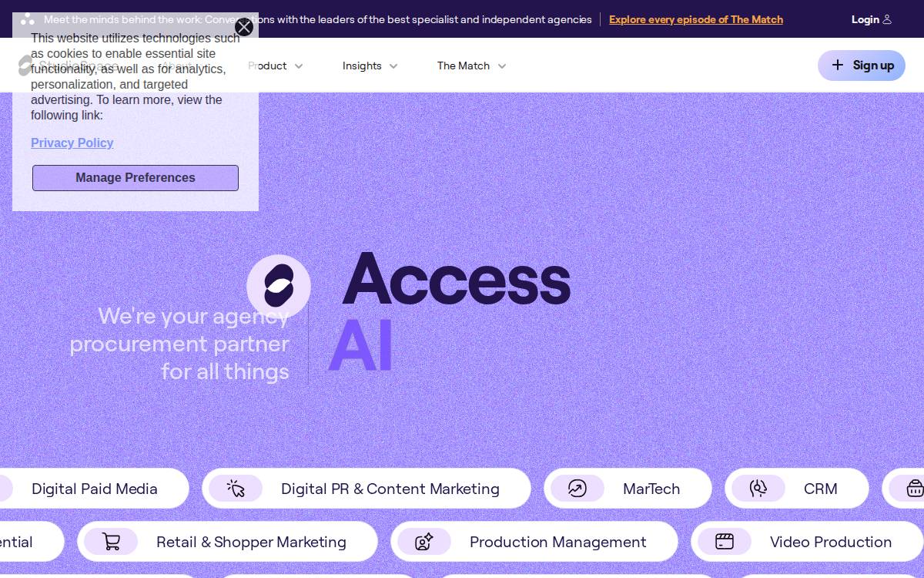Click the round StudioSpace logo in the hero

click(279, 286)
